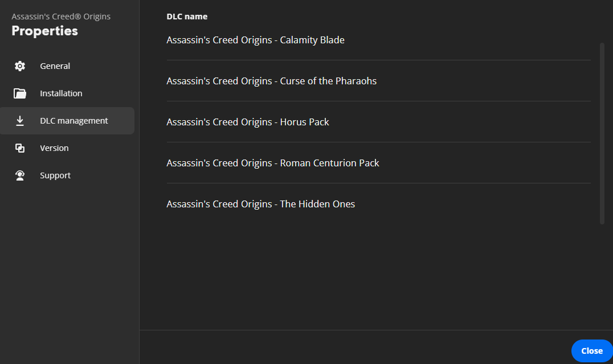Click the Version icon in sidebar
This screenshot has width=613, height=364.
click(x=20, y=148)
